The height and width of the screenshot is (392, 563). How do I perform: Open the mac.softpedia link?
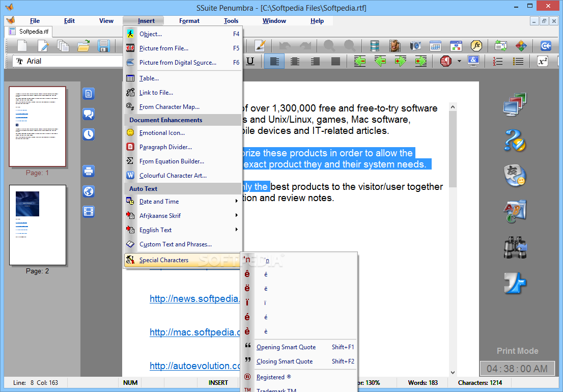coord(194,332)
